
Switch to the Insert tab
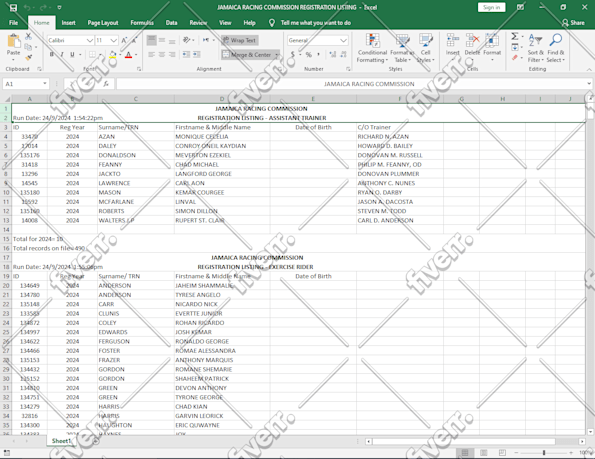68,23
